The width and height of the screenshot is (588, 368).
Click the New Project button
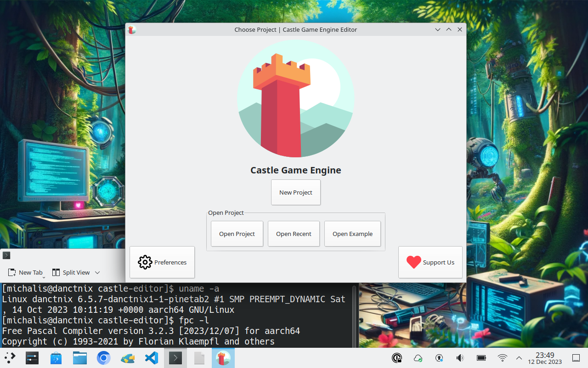[296, 192]
